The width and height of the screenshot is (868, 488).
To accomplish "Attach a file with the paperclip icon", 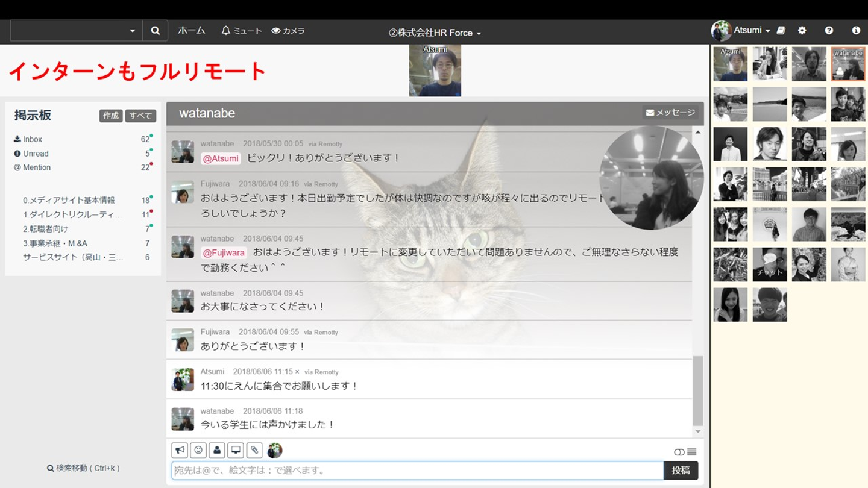I will (x=254, y=450).
